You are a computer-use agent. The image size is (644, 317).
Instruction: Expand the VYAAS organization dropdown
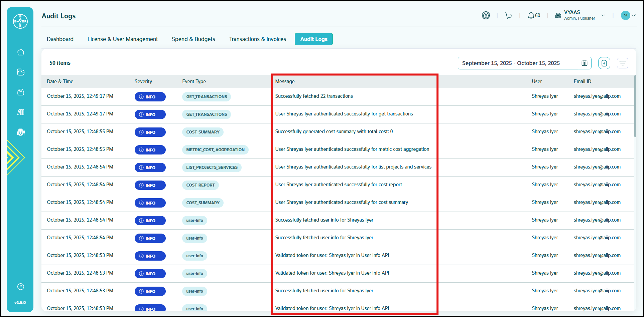click(603, 15)
